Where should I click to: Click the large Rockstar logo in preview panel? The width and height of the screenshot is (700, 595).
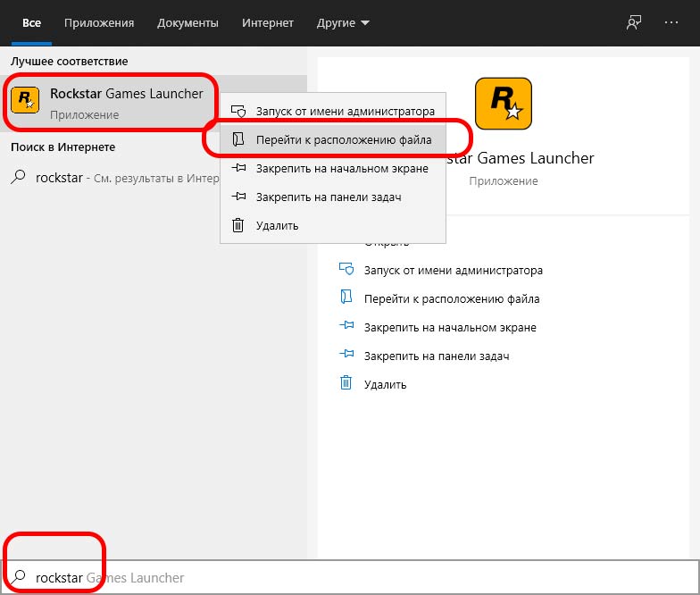coord(504,104)
